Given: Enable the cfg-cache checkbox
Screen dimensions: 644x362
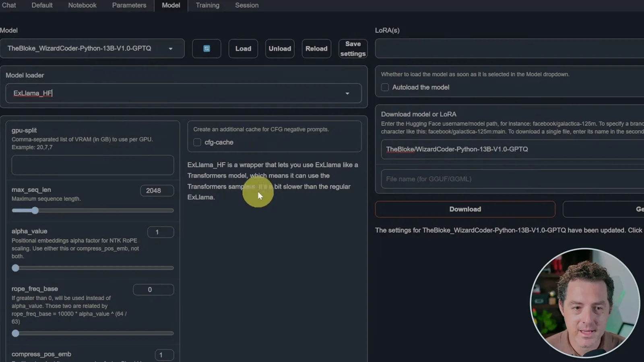Looking at the screenshot, I should [x=197, y=142].
